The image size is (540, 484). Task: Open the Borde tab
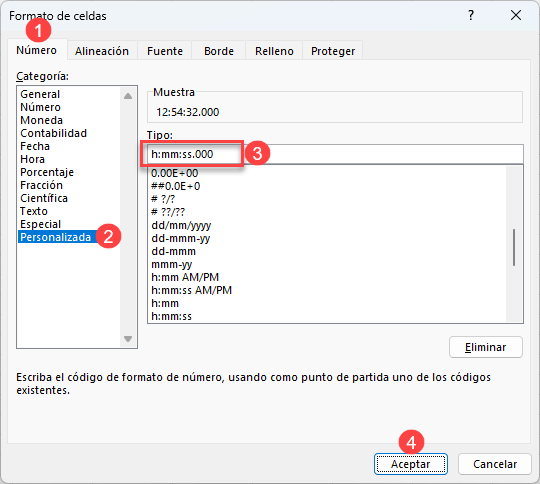point(219,51)
